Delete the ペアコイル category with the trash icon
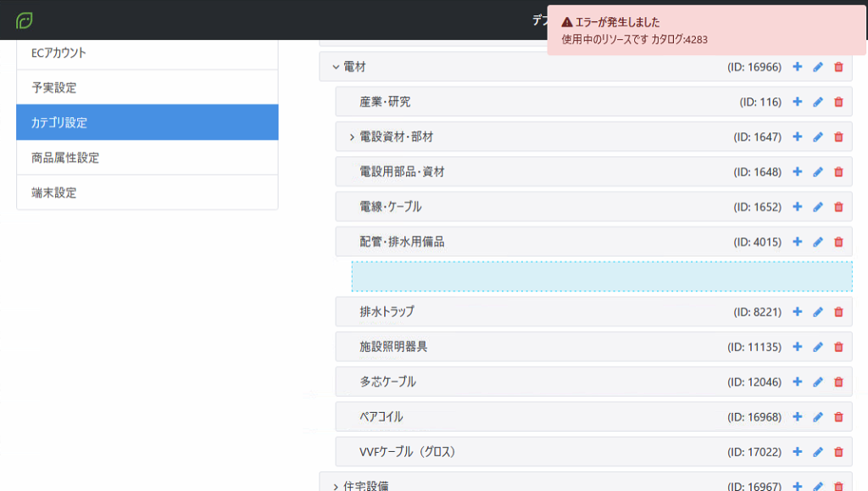Image resolution: width=868 pixels, height=491 pixels. coord(838,417)
